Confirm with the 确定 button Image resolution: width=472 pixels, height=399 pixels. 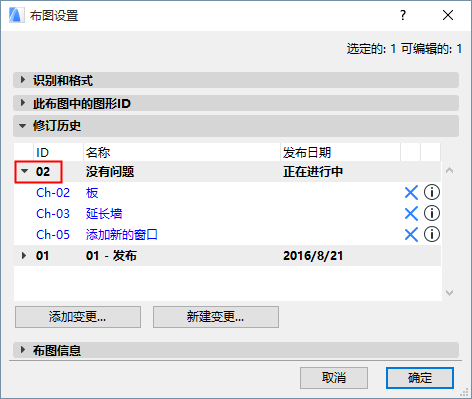click(420, 378)
